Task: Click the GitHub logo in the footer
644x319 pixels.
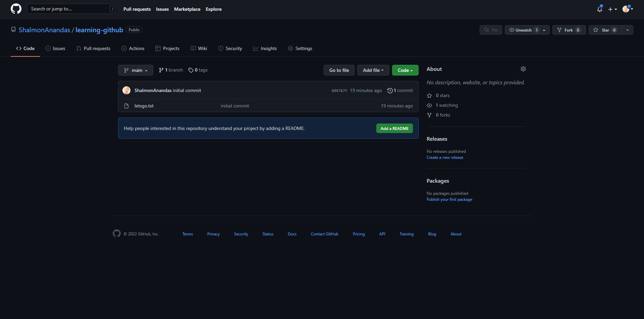Action: tap(116, 233)
